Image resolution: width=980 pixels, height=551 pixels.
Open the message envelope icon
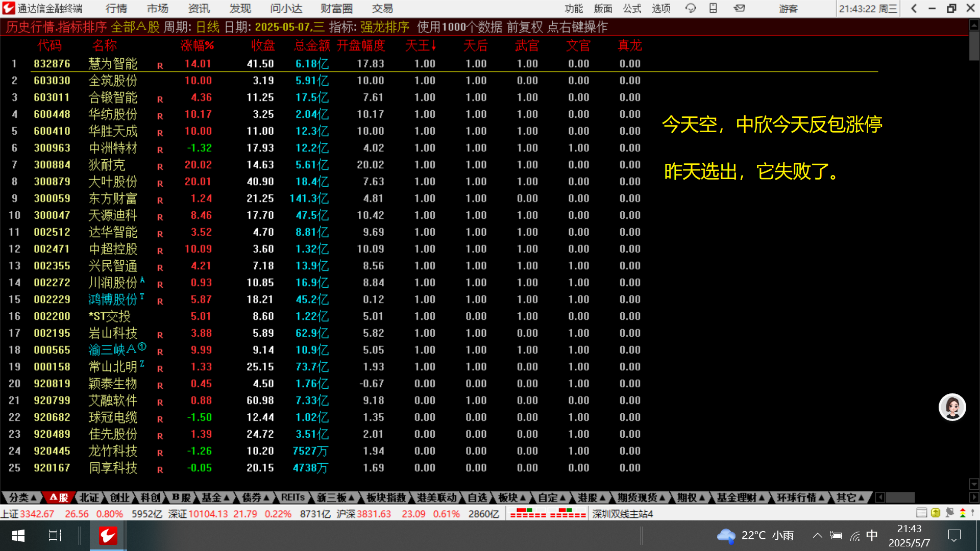(x=739, y=8)
